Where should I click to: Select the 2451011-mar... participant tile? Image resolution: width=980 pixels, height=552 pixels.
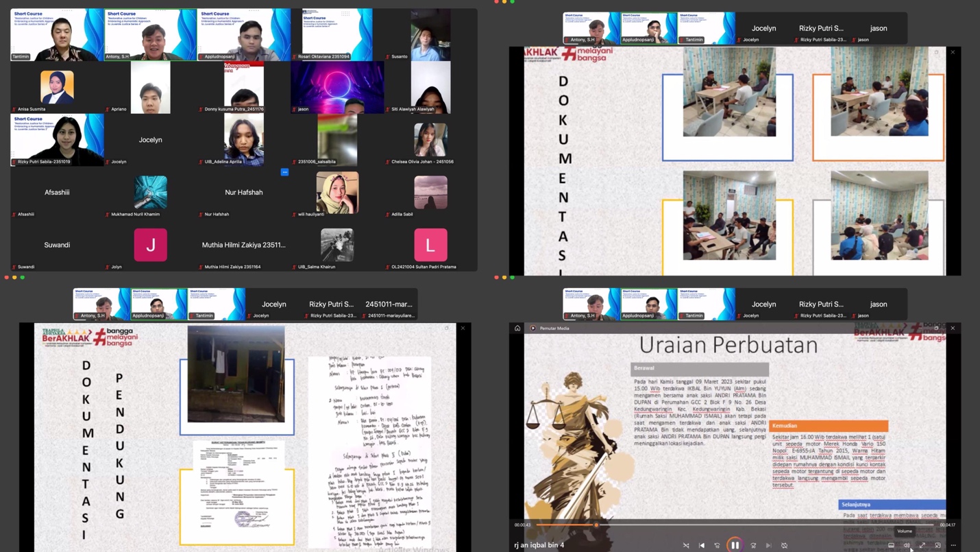click(x=389, y=304)
